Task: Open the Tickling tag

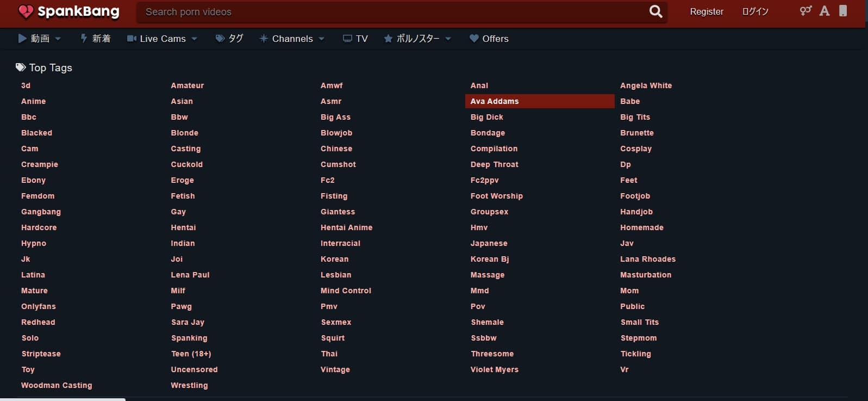Action: [636, 354]
